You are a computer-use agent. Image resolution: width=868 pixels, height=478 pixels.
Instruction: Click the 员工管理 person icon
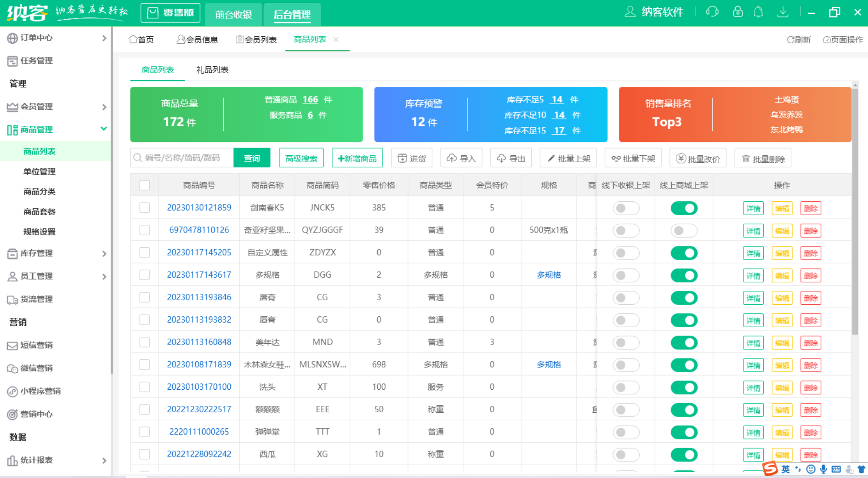click(12, 276)
